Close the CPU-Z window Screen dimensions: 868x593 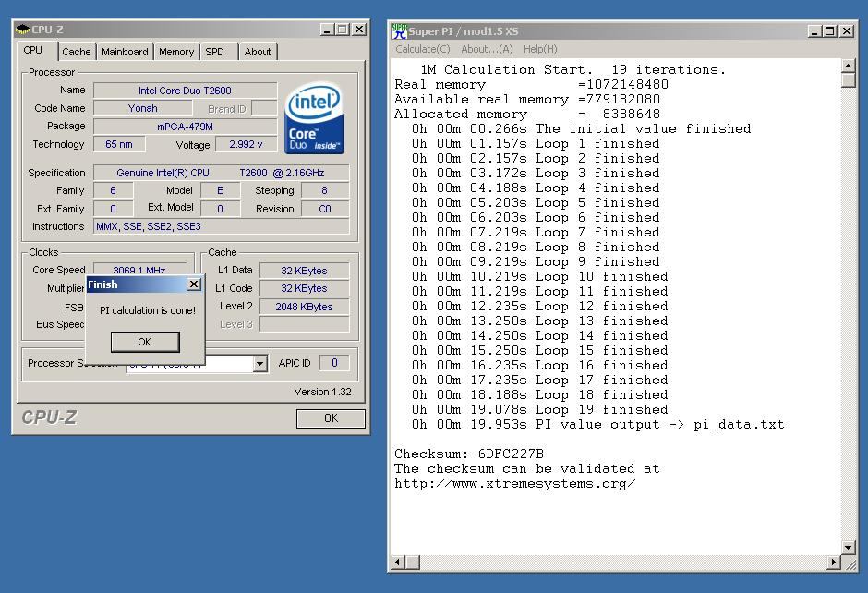(x=359, y=30)
